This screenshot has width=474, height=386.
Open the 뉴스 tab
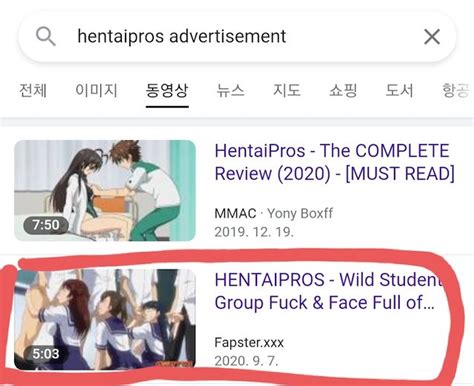point(230,90)
